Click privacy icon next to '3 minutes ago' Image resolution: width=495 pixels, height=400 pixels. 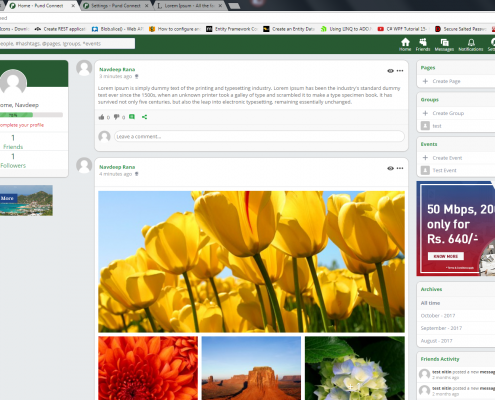pos(136,76)
